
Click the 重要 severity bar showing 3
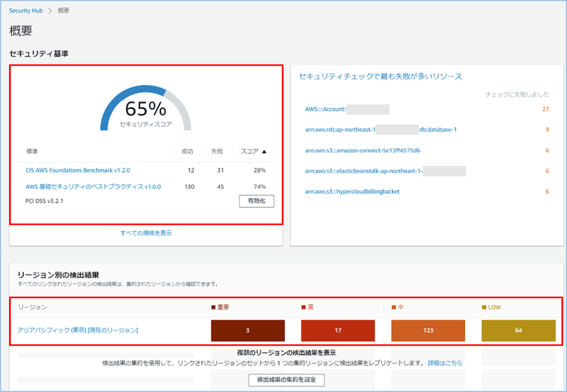pyautogui.click(x=248, y=330)
